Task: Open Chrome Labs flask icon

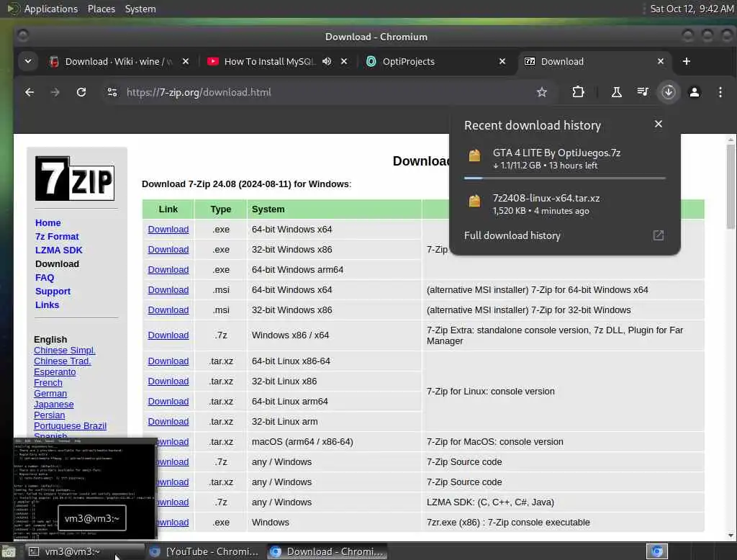Action: [616, 92]
